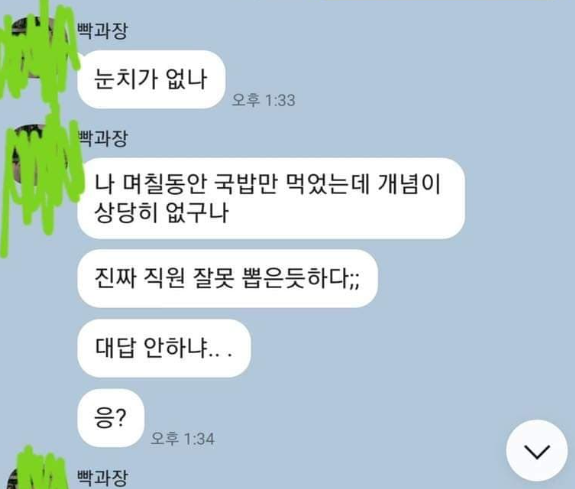Image resolution: width=575 pixels, height=489 pixels.
Task: Tap the scroll-to-bottom chevron button
Action: tap(536, 451)
